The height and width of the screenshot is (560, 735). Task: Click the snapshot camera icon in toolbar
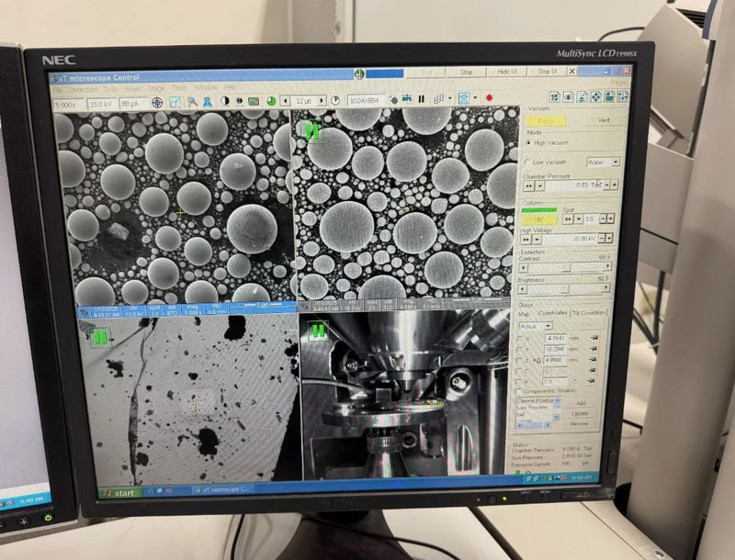[393, 100]
